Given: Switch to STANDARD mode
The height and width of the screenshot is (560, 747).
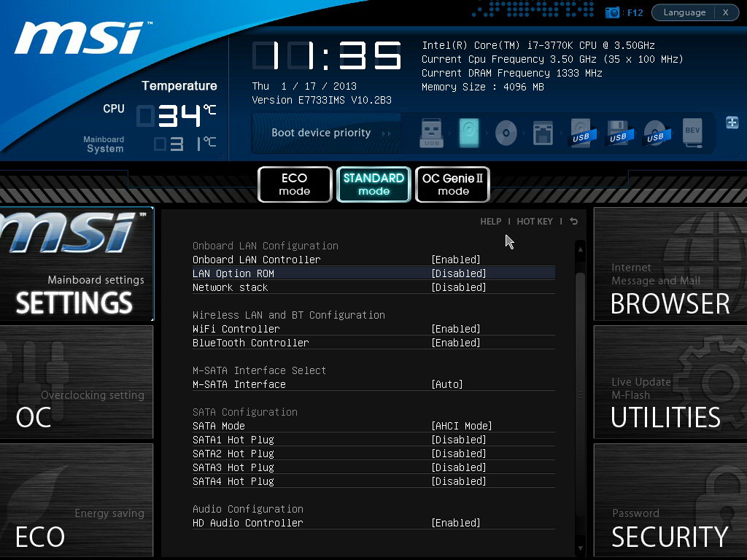Looking at the screenshot, I should tap(373, 184).
